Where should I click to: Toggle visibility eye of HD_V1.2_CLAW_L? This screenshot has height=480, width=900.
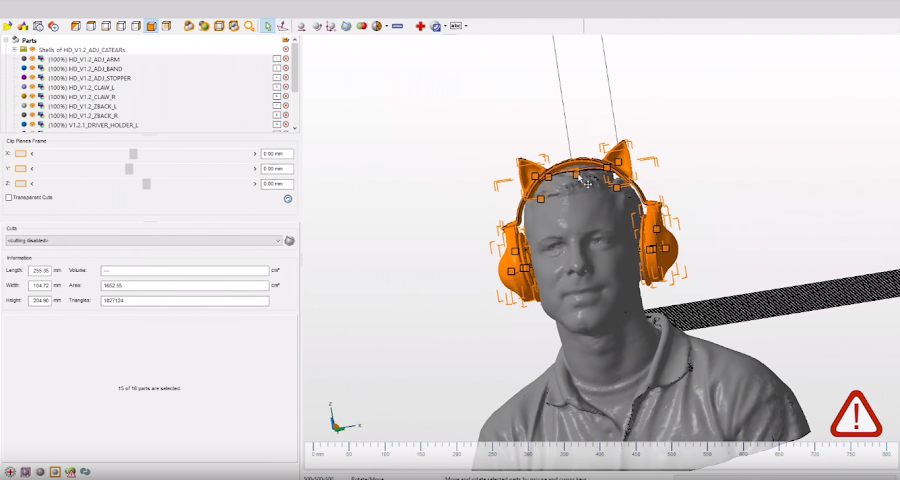[33, 87]
